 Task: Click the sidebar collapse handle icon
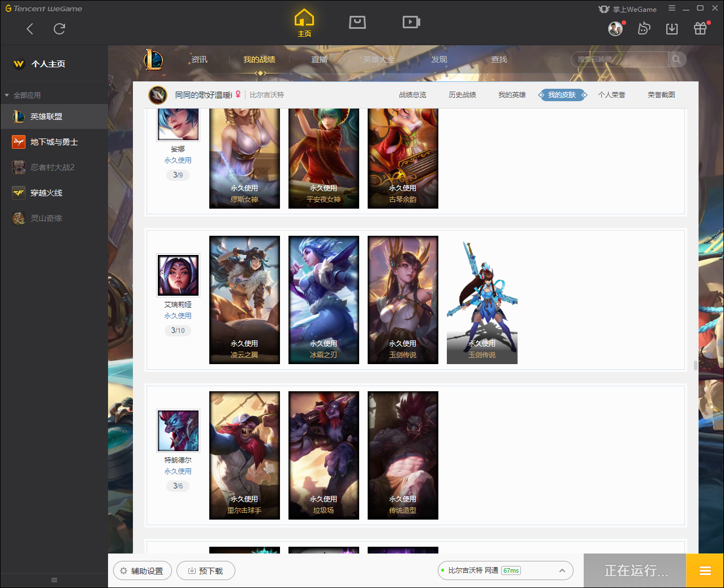[x=54, y=580]
